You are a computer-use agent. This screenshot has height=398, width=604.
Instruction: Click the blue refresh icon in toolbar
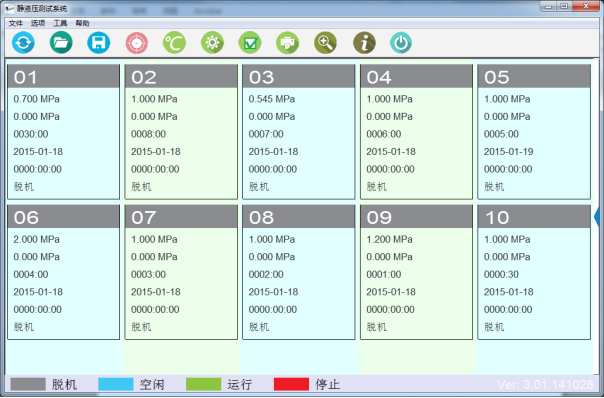click(x=23, y=42)
